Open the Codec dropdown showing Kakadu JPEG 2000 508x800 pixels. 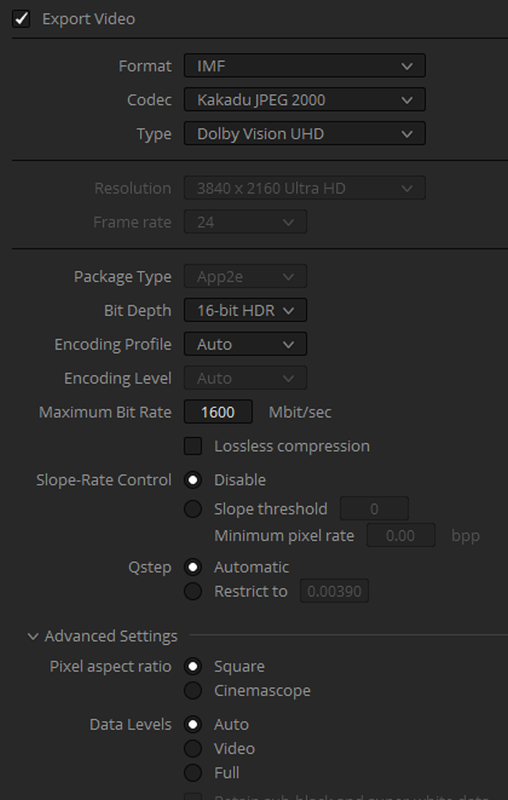[x=304, y=99]
